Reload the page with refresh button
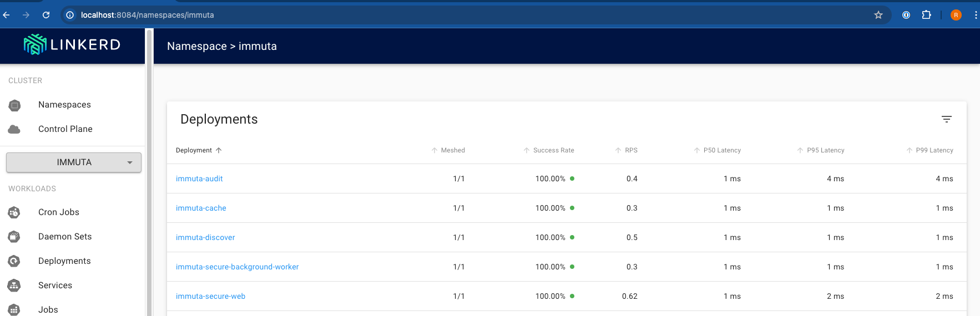This screenshot has width=980, height=316. [46, 15]
